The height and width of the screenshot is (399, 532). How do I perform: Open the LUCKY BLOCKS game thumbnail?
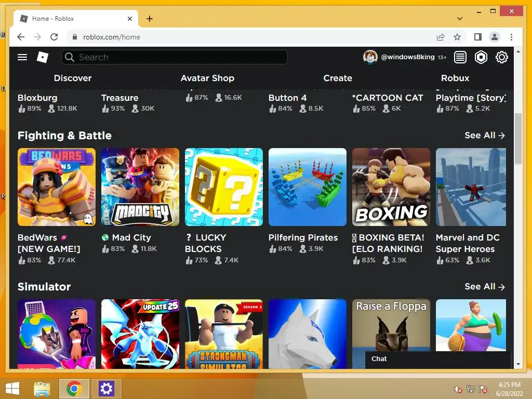click(x=224, y=187)
